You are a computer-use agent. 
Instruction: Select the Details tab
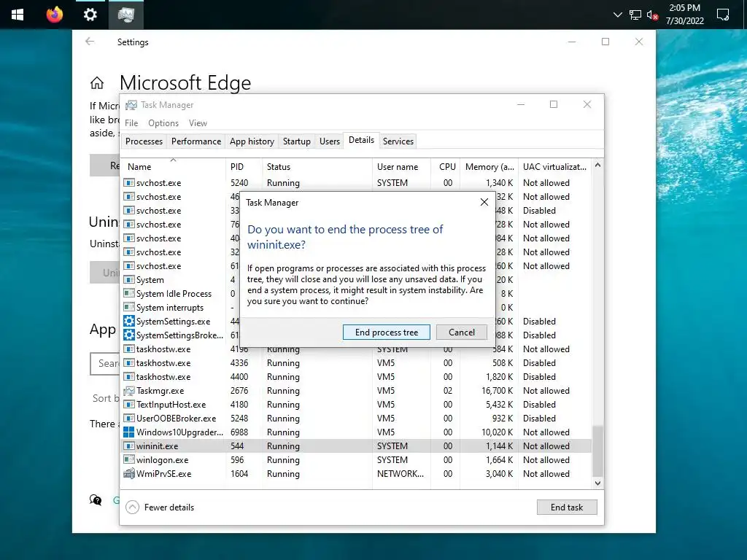click(x=361, y=140)
